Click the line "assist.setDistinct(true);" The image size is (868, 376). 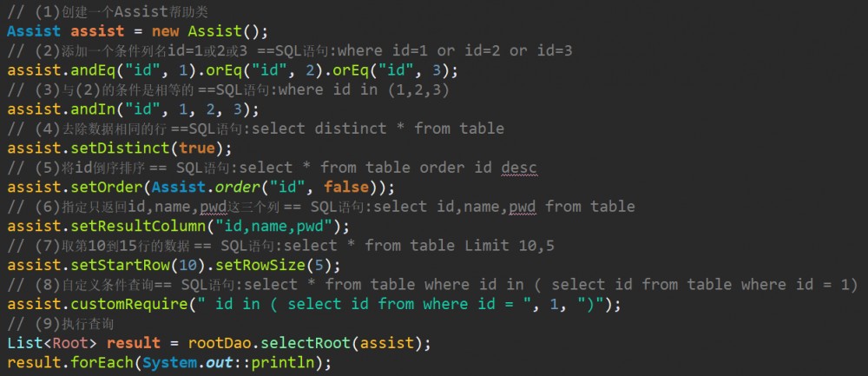pos(120,148)
